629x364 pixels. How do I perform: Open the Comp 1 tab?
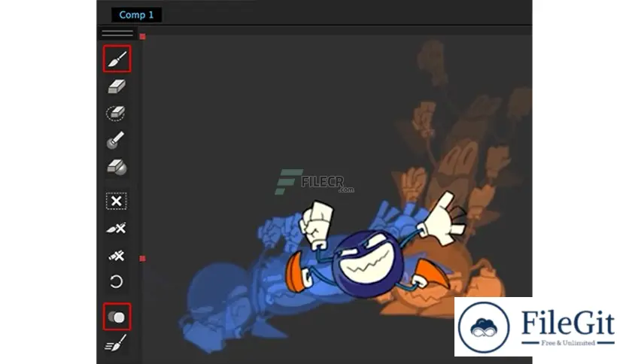(136, 15)
